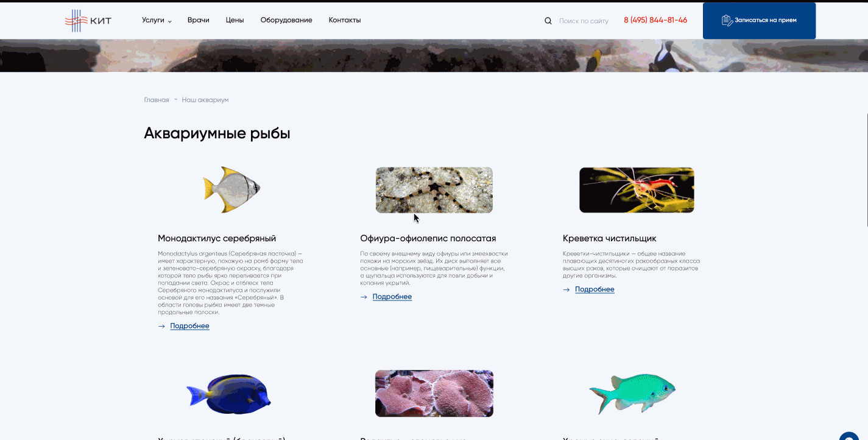
Task: Click the search magnifier icon
Action: [x=548, y=21]
